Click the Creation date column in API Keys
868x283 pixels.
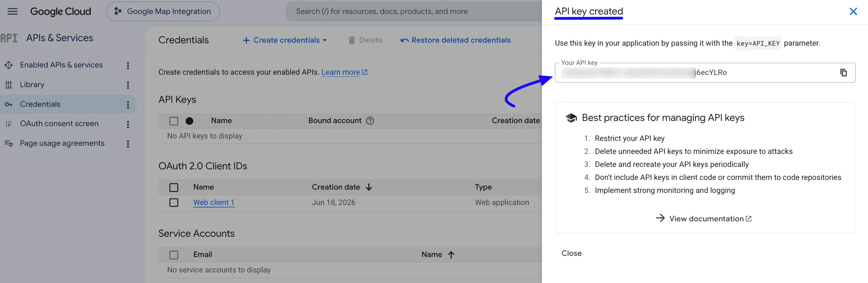[x=516, y=121]
